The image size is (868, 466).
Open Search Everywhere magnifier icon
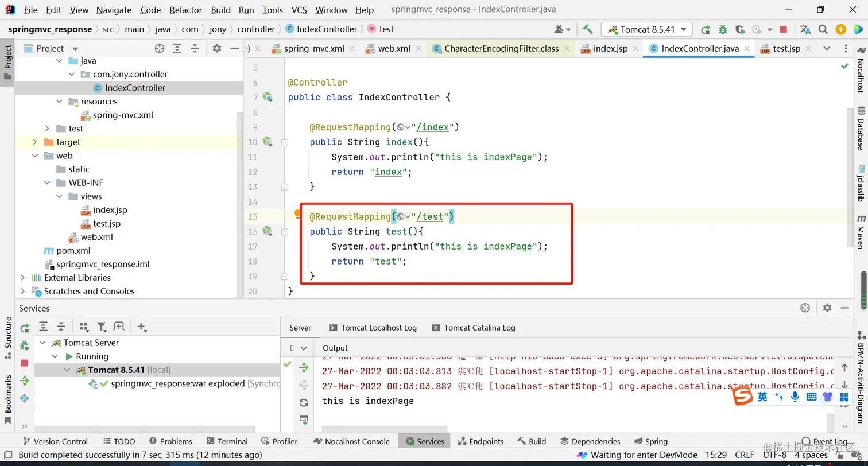[x=823, y=29]
